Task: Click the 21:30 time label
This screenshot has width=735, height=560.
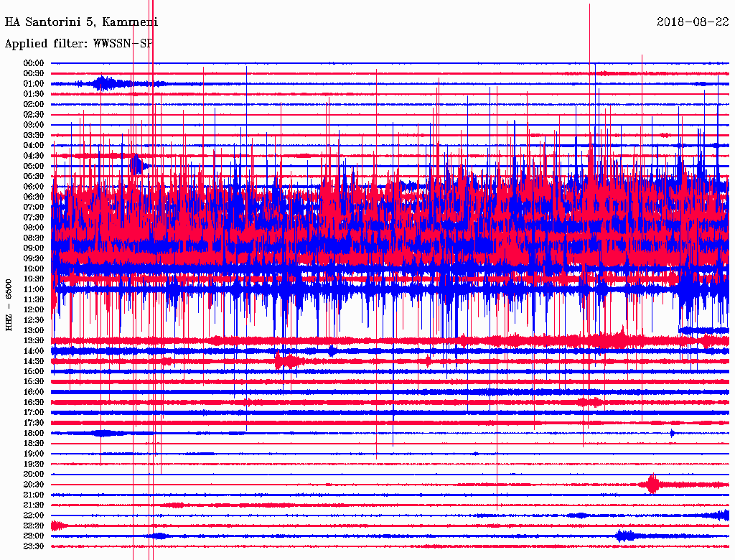Action: coord(34,505)
